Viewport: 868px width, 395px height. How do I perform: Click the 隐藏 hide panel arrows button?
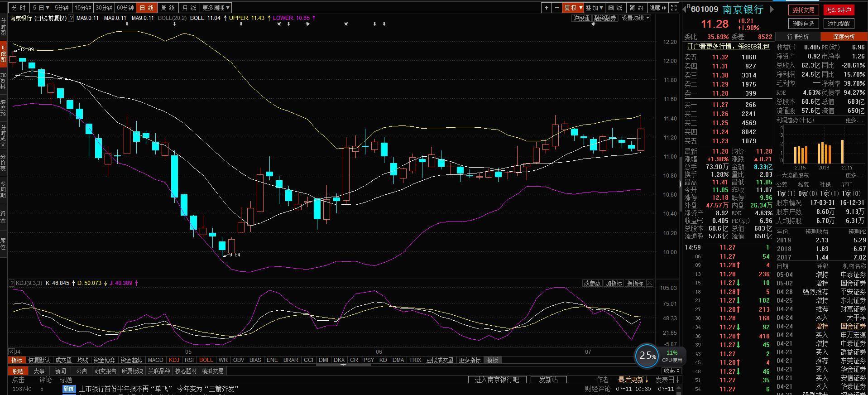[658, 8]
